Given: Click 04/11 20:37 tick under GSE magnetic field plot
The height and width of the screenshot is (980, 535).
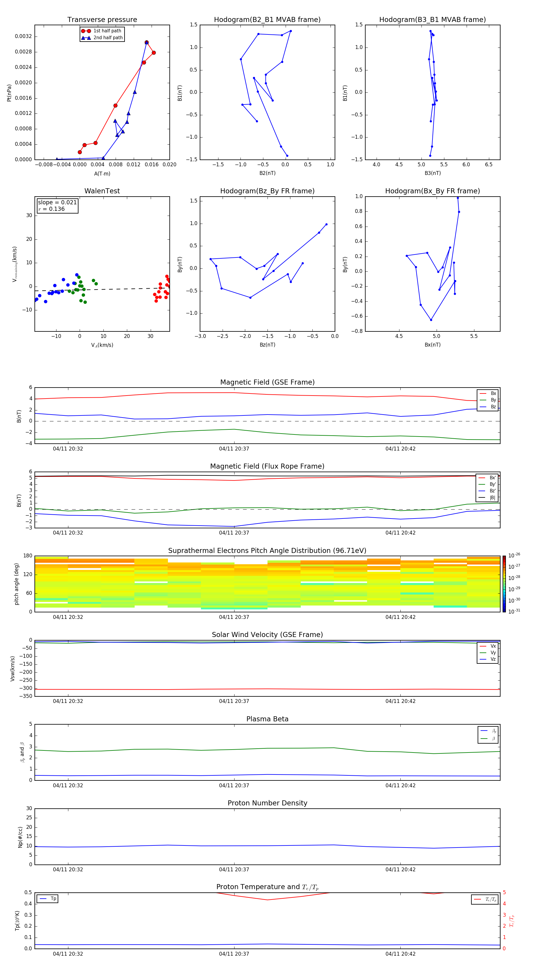Looking at the screenshot, I should (234, 449).
